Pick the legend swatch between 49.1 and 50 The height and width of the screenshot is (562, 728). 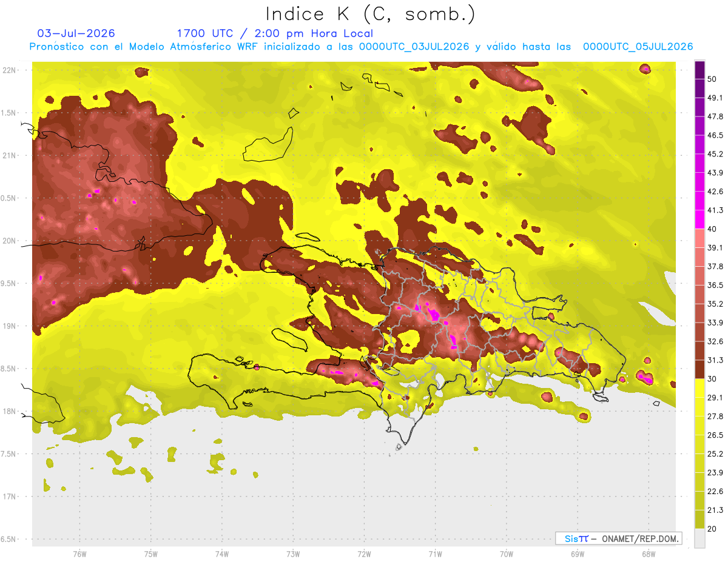click(x=699, y=89)
